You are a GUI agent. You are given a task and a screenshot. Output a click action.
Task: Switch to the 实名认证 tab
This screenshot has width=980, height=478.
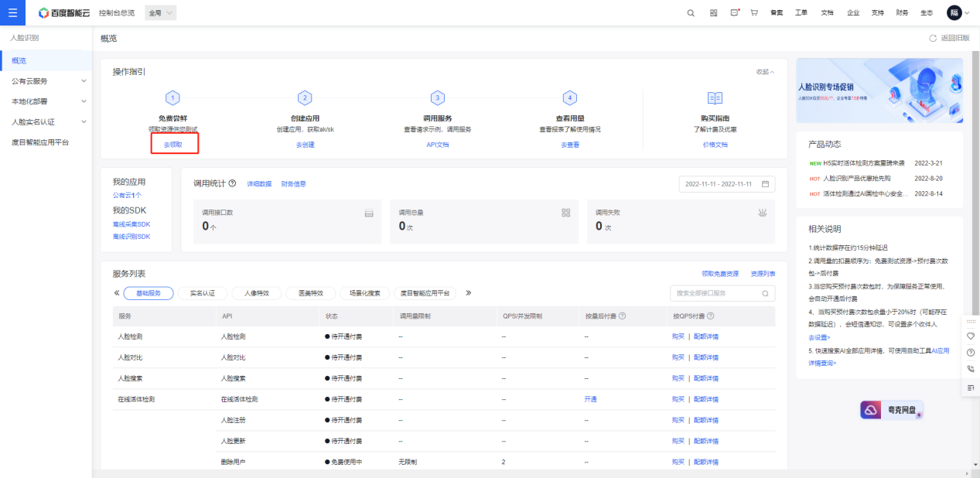(203, 293)
